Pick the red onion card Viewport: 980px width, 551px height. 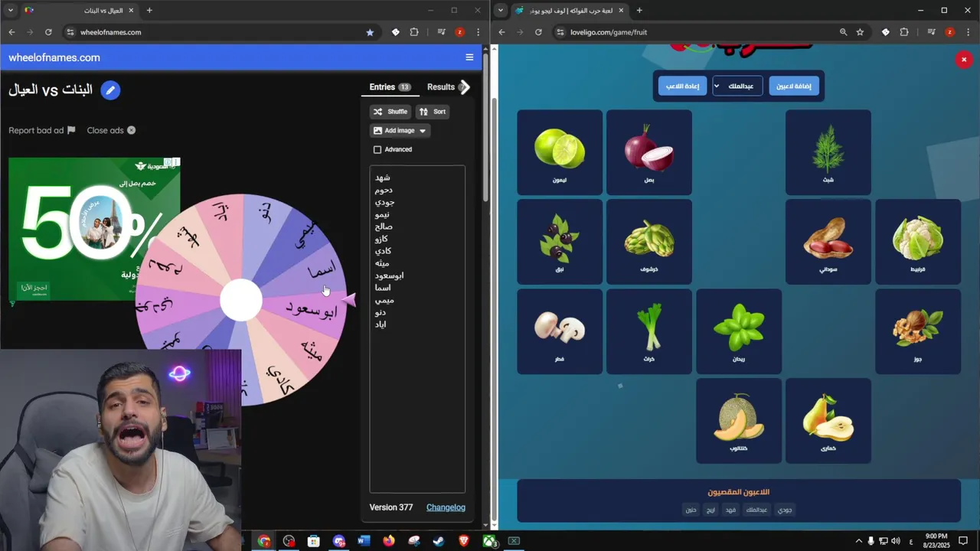[649, 152]
